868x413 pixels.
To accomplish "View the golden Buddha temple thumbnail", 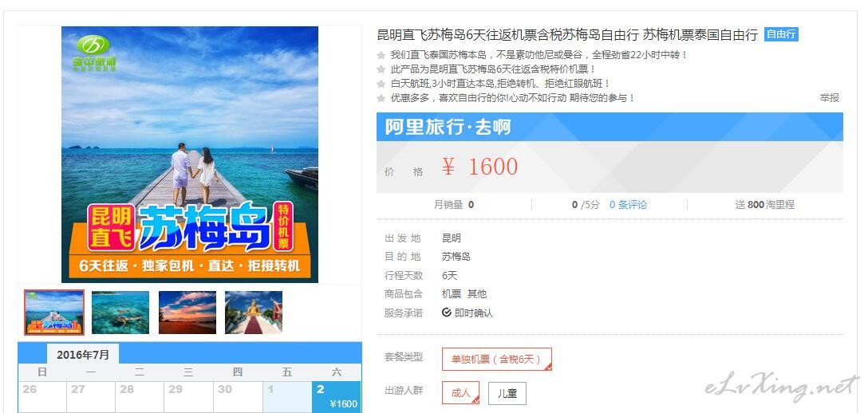I will (254, 313).
